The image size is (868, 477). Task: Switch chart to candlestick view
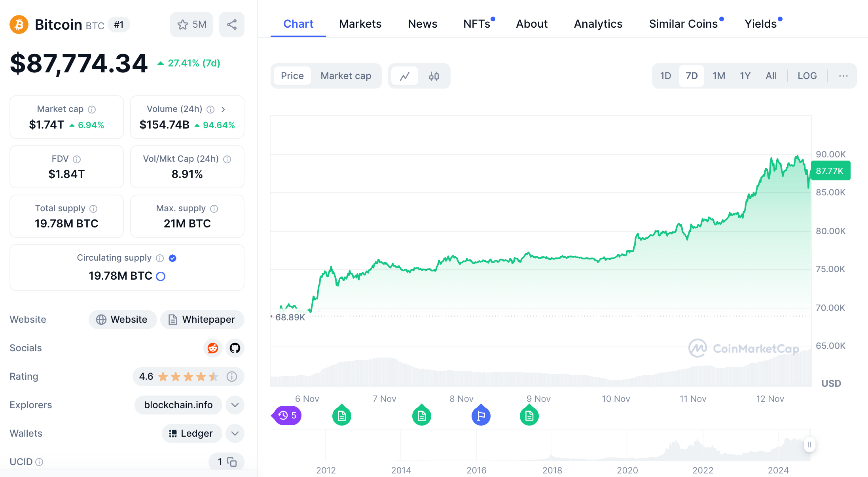tap(434, 76)
